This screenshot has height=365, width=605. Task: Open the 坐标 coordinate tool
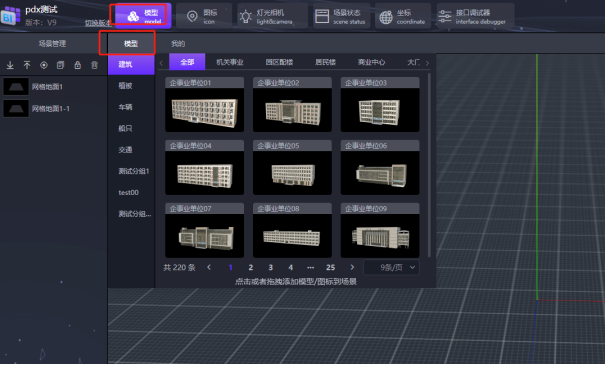click(403, 16)
